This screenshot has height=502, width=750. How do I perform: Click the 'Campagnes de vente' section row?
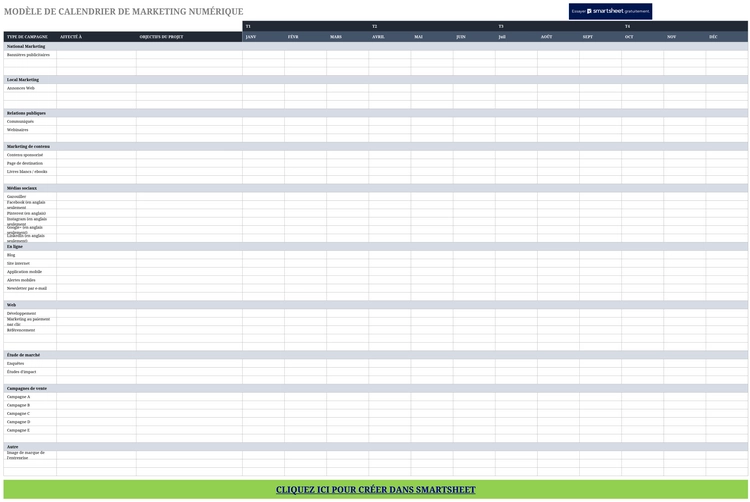[376, 389]
